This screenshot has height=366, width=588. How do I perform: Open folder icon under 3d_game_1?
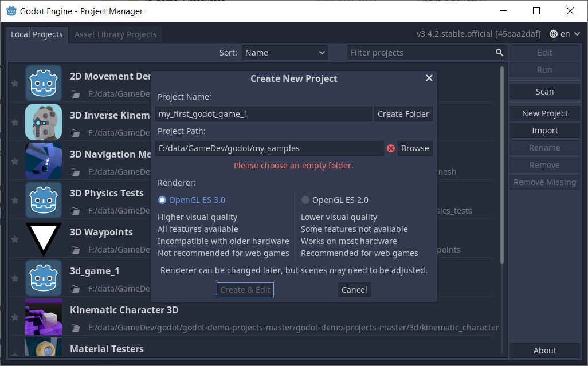[x=76, y=289]
